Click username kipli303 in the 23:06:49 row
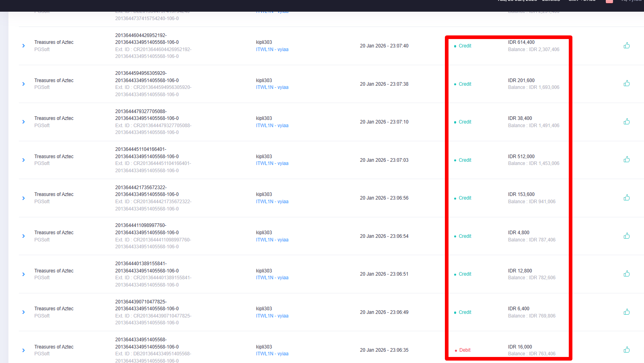 [x=264, y=309]
